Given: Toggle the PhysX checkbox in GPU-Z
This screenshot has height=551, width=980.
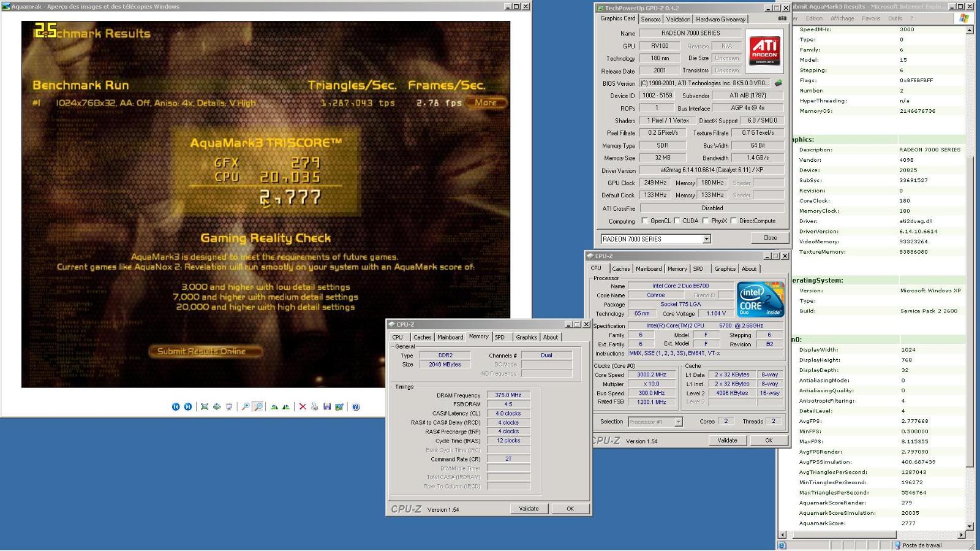Looking at the screenshot, I should point(706,221).
